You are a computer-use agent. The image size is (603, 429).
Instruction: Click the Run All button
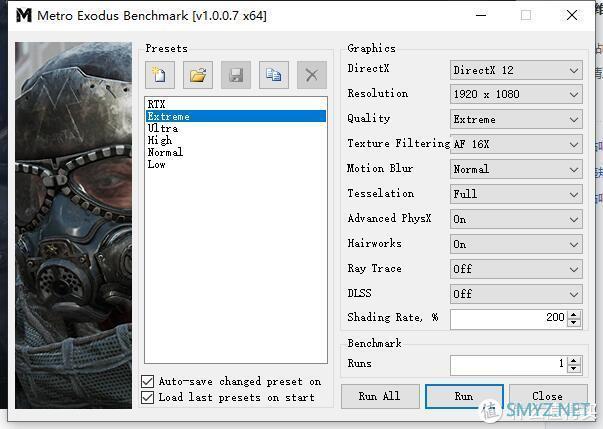pos(380,396)
